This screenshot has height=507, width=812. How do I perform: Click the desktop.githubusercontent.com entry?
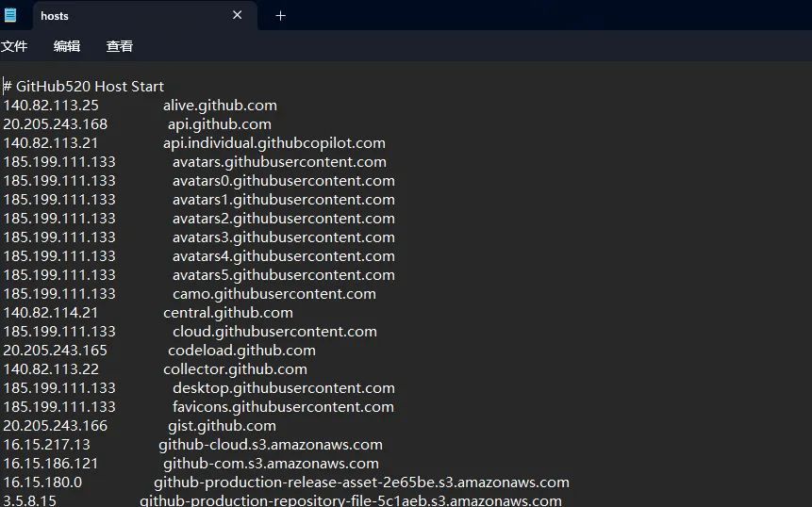[283, 388]
